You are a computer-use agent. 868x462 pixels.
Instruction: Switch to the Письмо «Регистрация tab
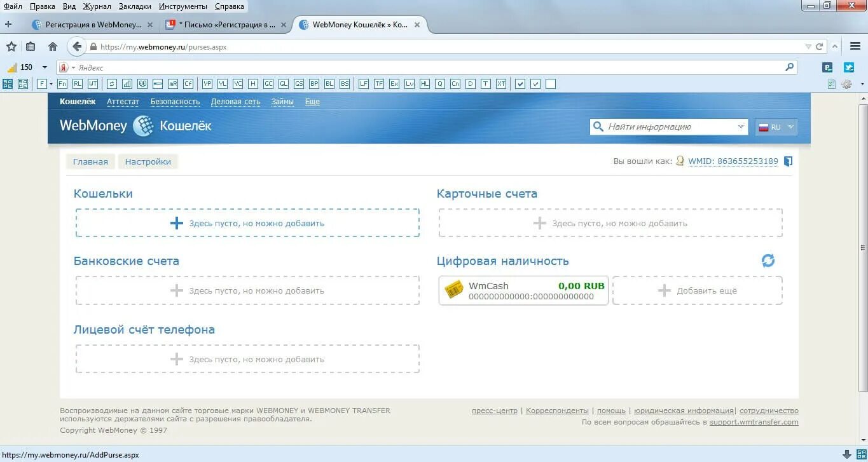point(226,25)
